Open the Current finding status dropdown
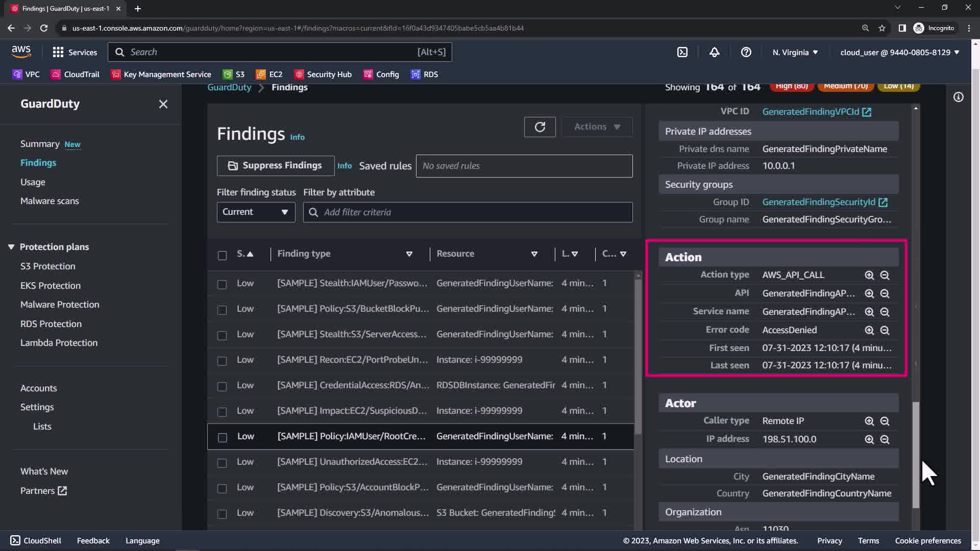980x551 pixels. tap(256, 212)
